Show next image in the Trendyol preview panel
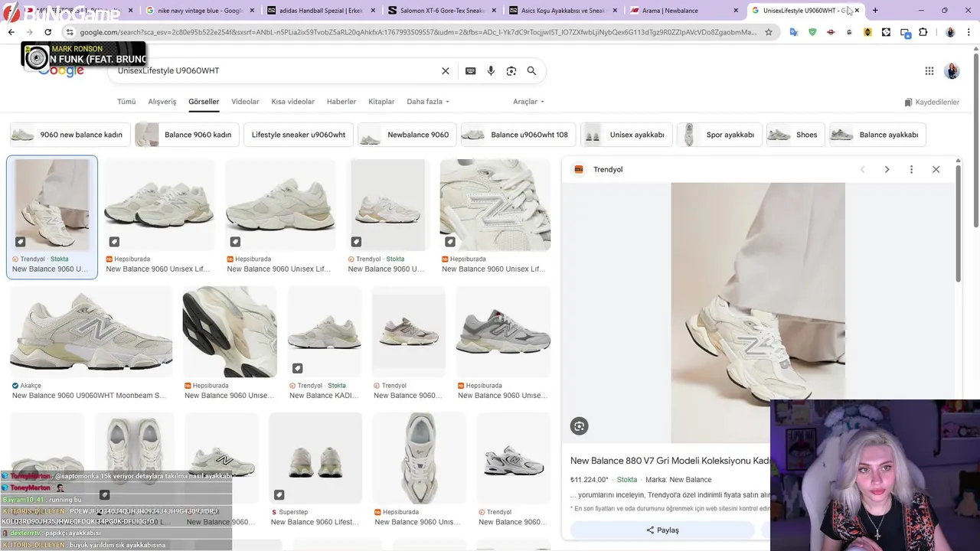This screenshot has height=551, width=980. coord(887,169)
